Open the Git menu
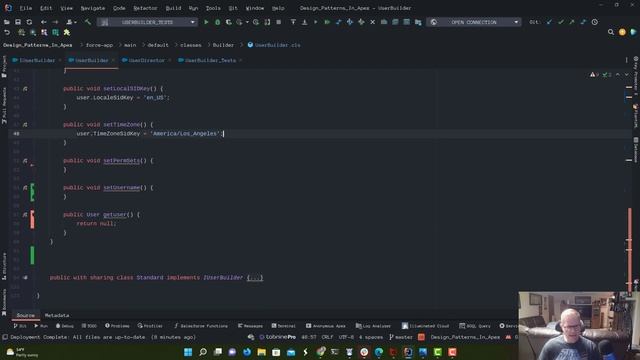 pyautogui.click(x=233, y=8)
